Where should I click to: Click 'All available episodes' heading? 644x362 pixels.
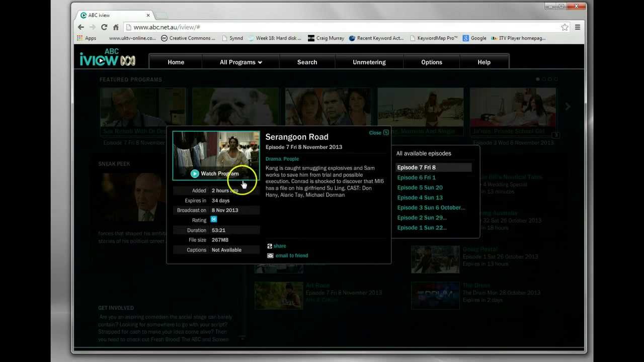424,153
